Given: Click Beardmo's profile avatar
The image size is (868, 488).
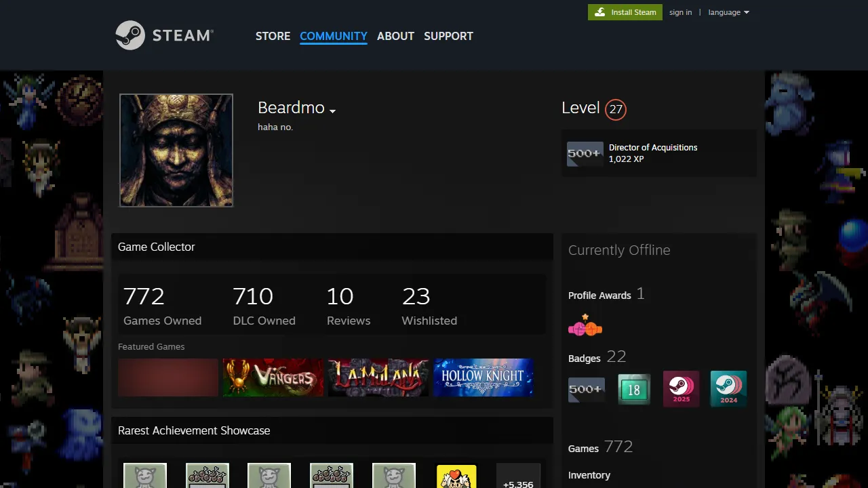Looking at the screenshot, I should click(176, 150).
